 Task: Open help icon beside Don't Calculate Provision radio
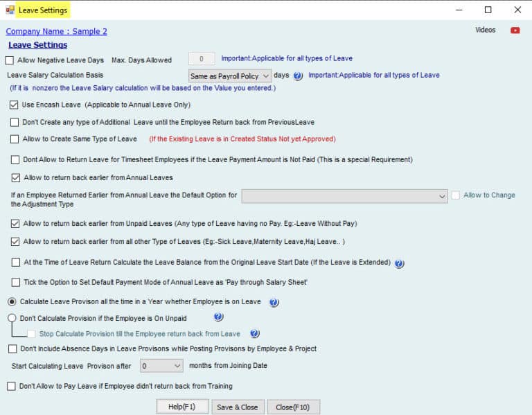tap(218, 317)
